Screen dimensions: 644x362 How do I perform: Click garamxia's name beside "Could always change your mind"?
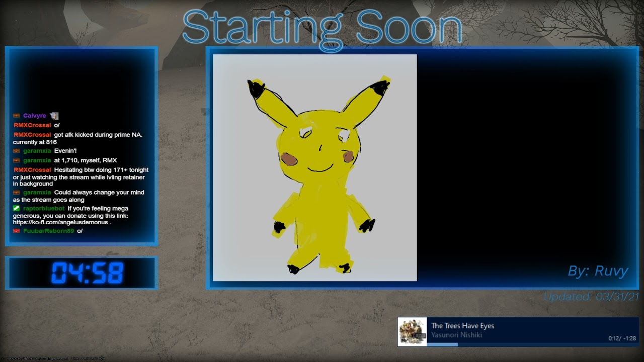tap(37, 193)
